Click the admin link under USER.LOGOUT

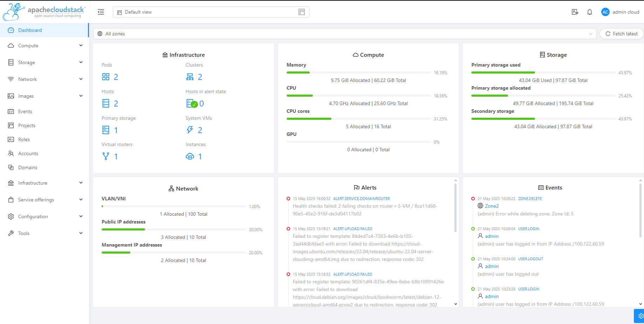492,266
